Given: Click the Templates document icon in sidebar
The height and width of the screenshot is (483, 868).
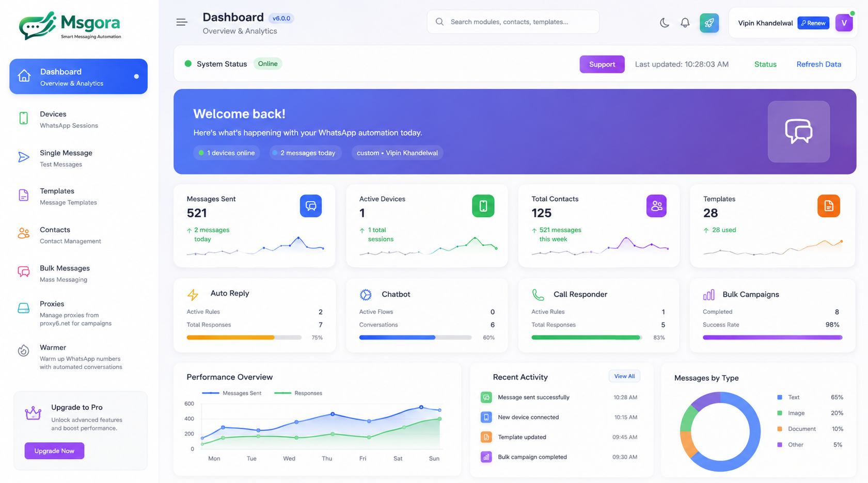Looking at the screenshot, I should click(x=24, y=195).
